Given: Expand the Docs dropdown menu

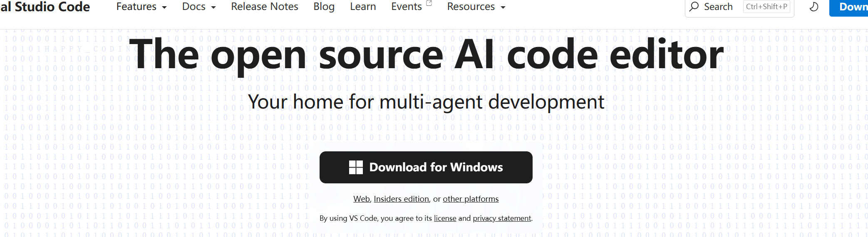Looking at the screenshot, I should [199, 7].
